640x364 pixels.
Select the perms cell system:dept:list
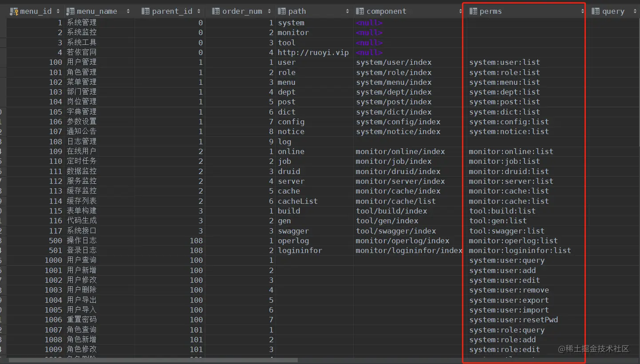click(505, 92)
